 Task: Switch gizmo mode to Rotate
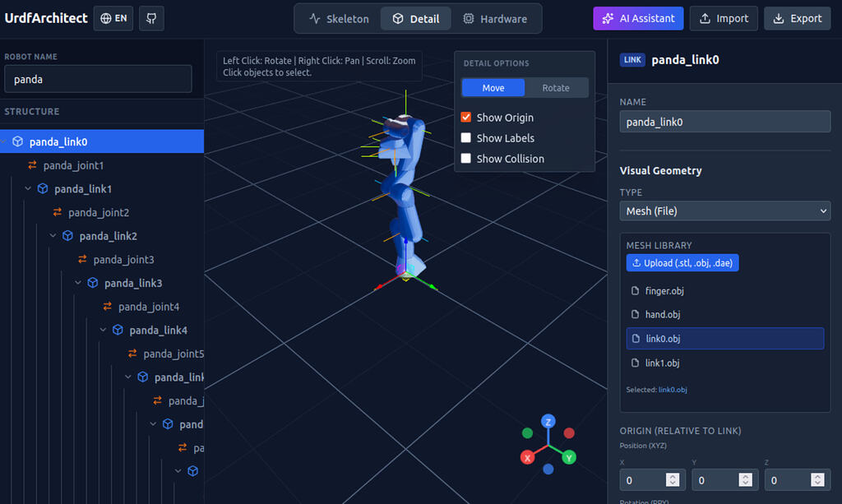click(556, 87)
